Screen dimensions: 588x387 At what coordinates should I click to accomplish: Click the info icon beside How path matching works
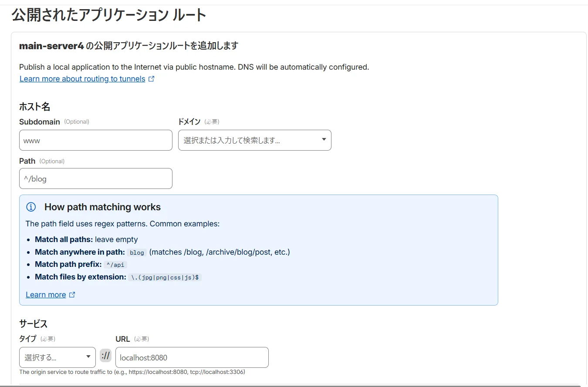[x=31, y=207]
